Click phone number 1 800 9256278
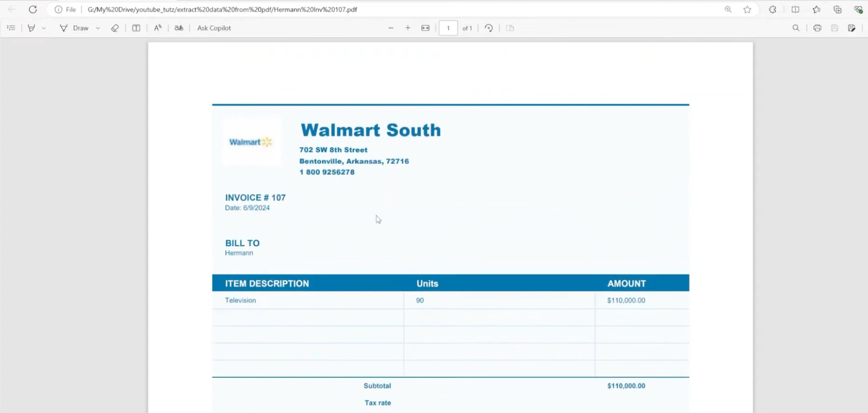The height and width of the screenshot is (413, 868). tap(327, 172)
